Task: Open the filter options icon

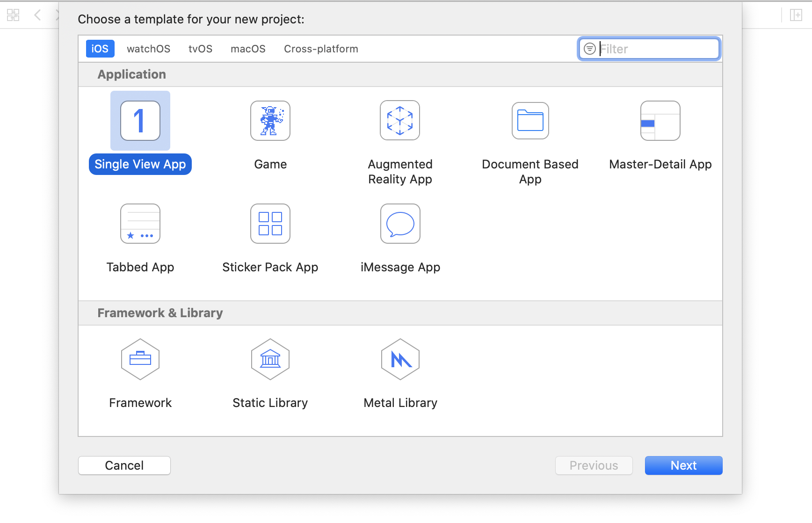Action: 589,48
